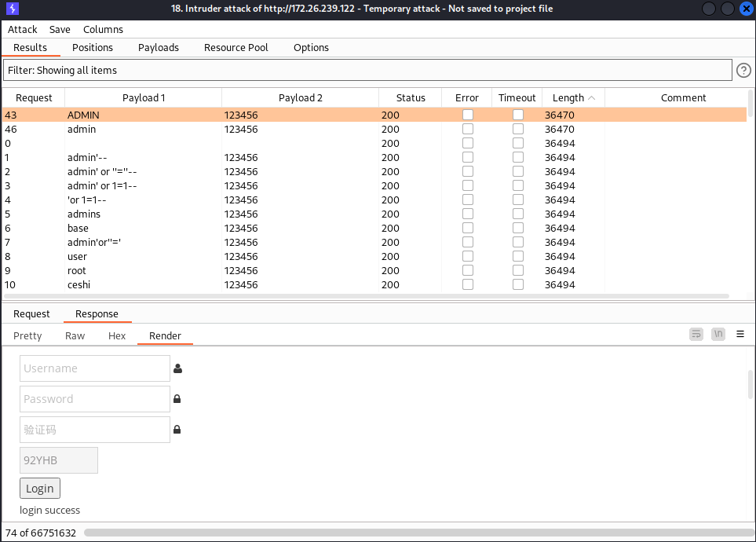Switch to the Resource Pool tab

[236, 48]
